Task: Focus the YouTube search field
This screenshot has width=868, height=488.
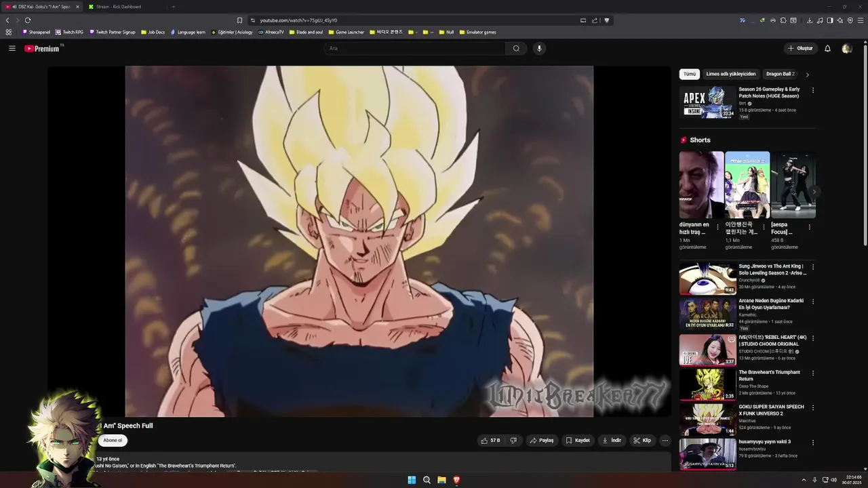Action: pyautogui.click(x=415, y=48)
